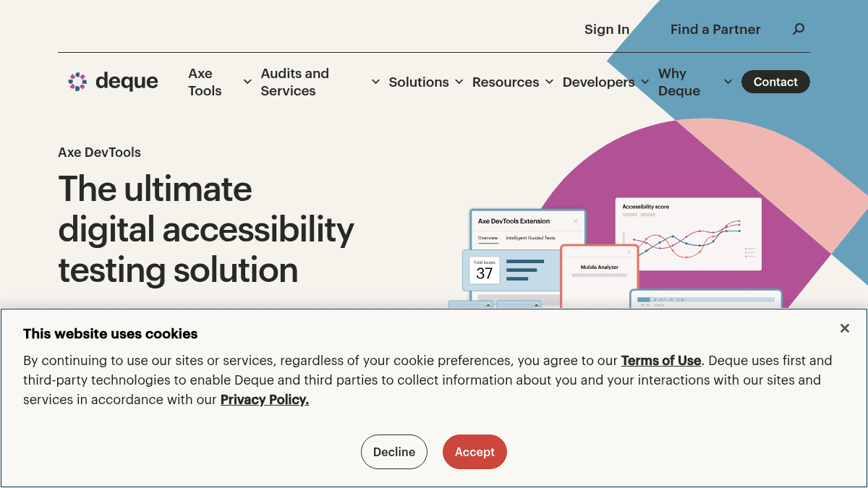This screenshot has width=868, height=488.
Task: Click the Mobile Analyzer illustration card
Action: pos(600,276)
